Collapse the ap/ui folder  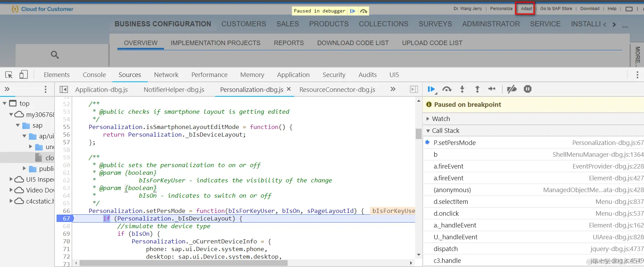(24, 136)
